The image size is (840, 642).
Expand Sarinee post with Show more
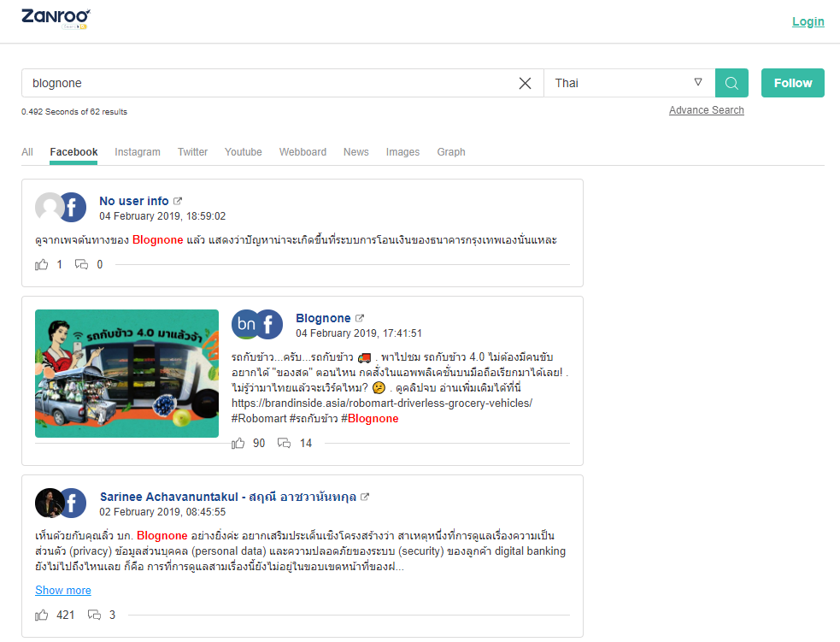click(x=63, y=590)
